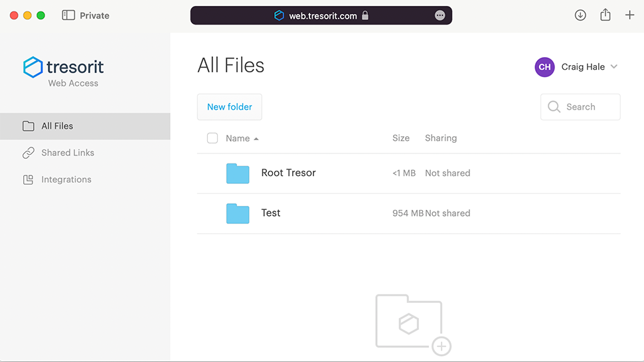Click the Search input field
This screenshot has height=362, width=644.
(x=580, y=107)
